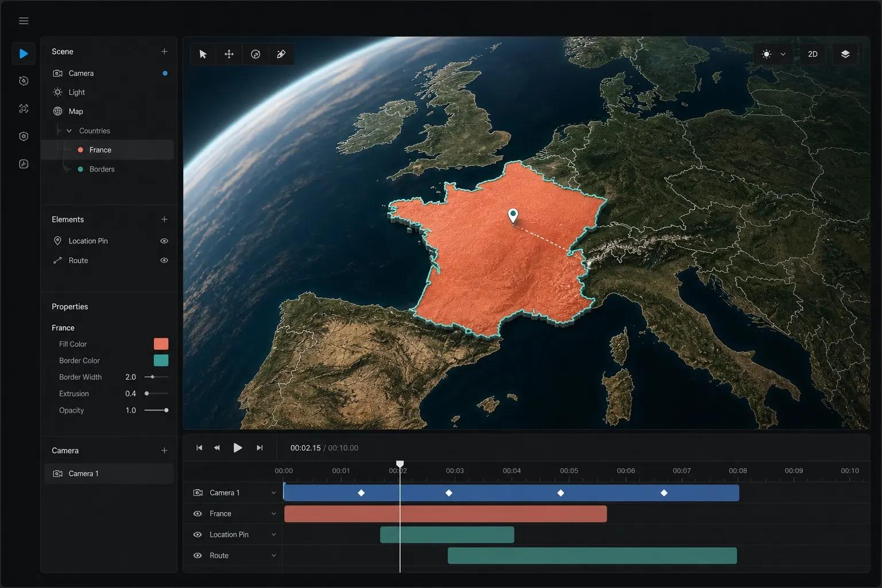Image resolution: width=882 pixels, height=588 pixels.
Task: Jump to the timeline start
Action: 199,448
